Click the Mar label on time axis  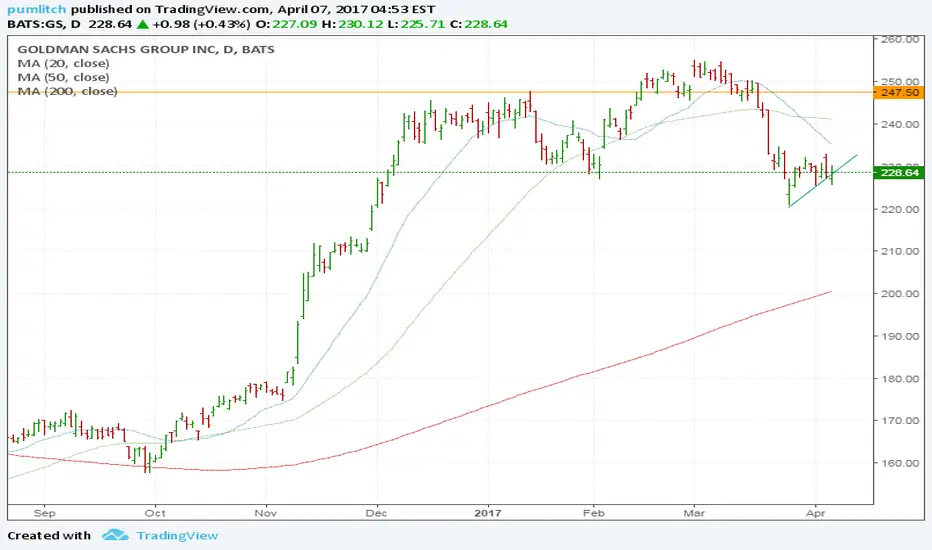pos(694,513)
